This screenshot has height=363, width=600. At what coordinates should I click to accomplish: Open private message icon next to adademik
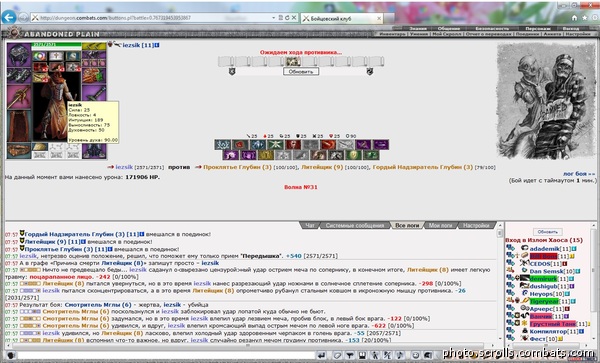click(x=510, y=249)
